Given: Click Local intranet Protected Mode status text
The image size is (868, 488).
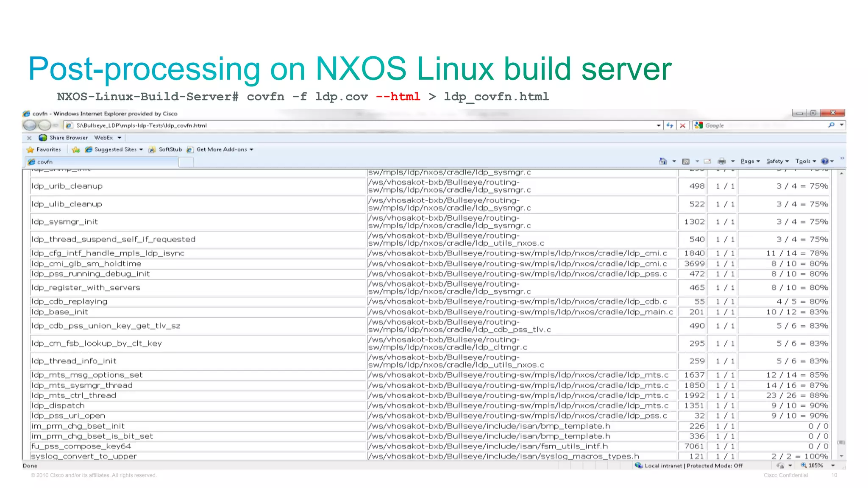Looking at the screenshot, I should 693,466.
